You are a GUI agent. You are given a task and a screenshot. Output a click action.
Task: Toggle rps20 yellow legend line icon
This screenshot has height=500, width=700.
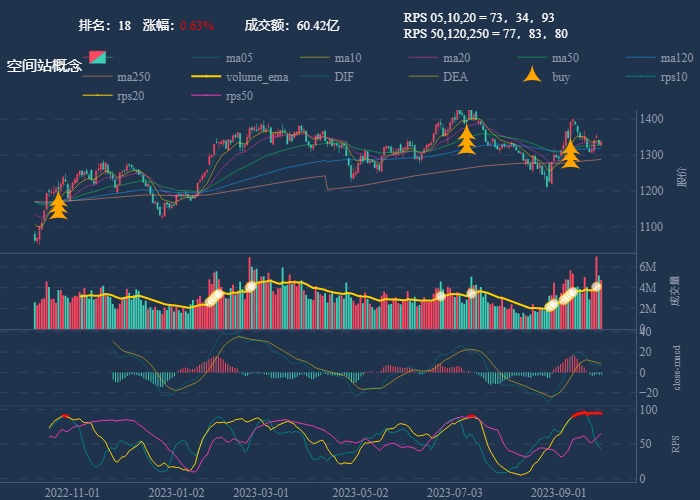pyautogui.click(x=98, y=96)
